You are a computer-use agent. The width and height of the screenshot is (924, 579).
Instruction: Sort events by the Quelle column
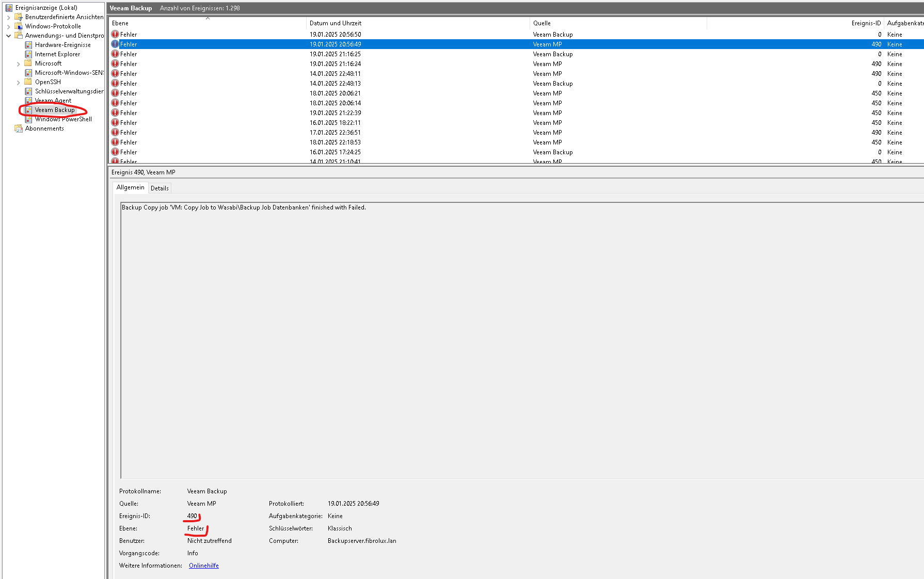point(618,23)
